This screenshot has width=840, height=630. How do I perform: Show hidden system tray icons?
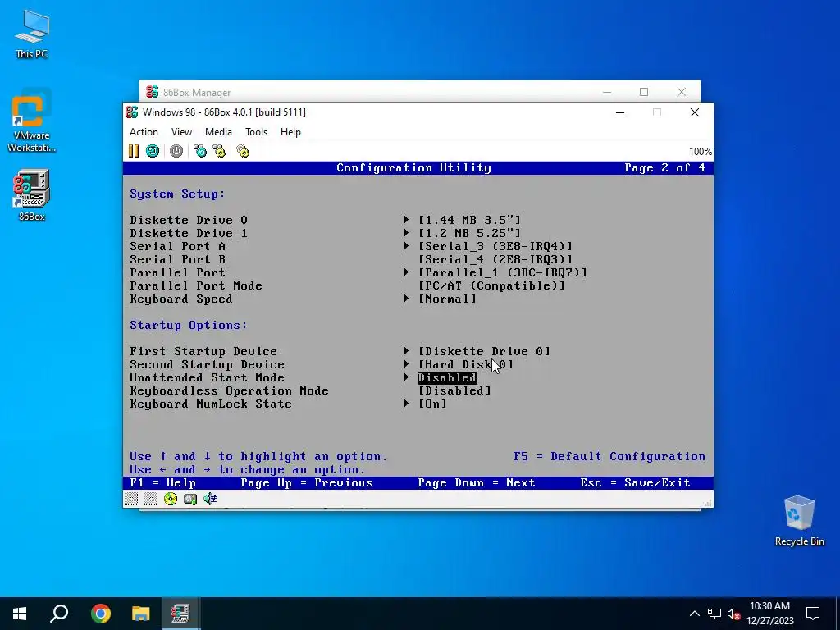pos(694,614)
